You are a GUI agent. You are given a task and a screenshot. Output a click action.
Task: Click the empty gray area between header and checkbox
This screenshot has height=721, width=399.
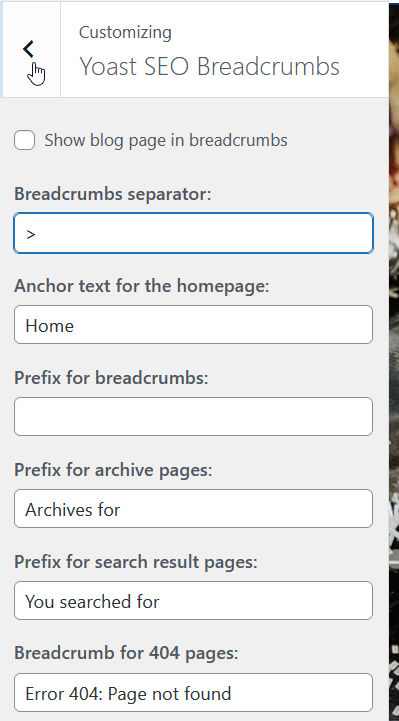tap(194, 113)
